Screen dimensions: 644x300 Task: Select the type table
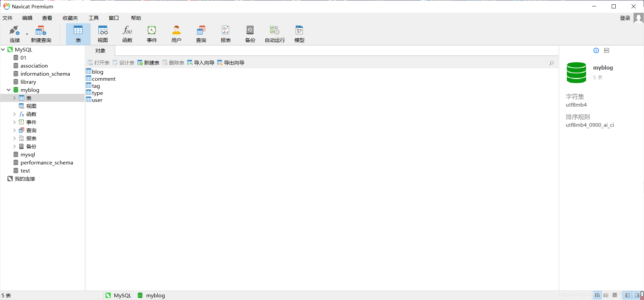click(95, 93)
